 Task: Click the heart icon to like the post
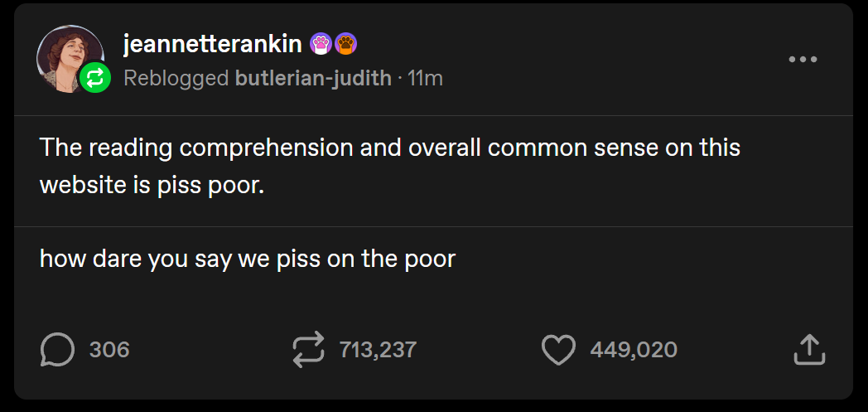tap(558, 350)
